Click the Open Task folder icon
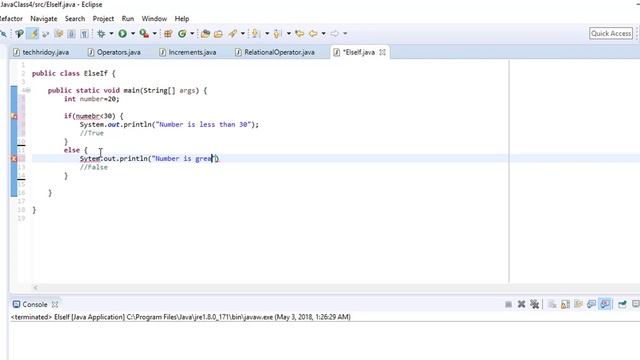Viewport: 640px width, 360px height. click(x=218, y=33)
